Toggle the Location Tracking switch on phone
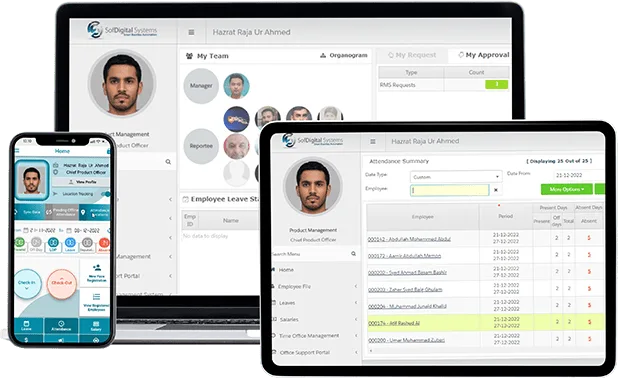Image resolution: width=623 pixels, height=378 pixels. [106, 194]
